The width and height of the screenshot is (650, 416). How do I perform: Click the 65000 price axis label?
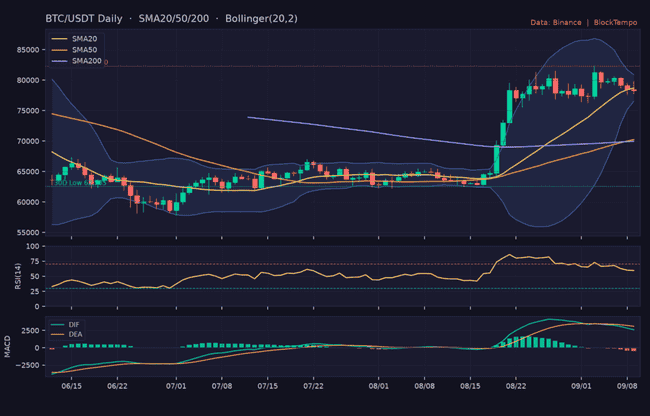28,172
